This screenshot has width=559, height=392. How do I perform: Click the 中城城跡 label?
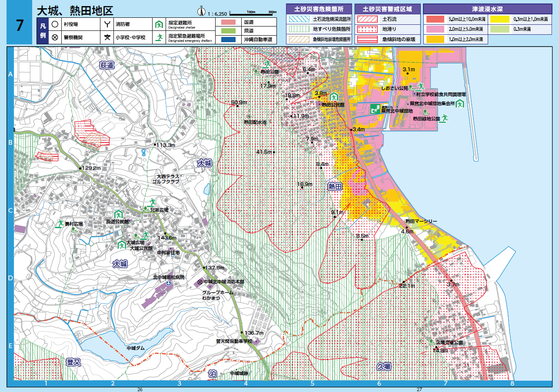(x=239, y=373)
